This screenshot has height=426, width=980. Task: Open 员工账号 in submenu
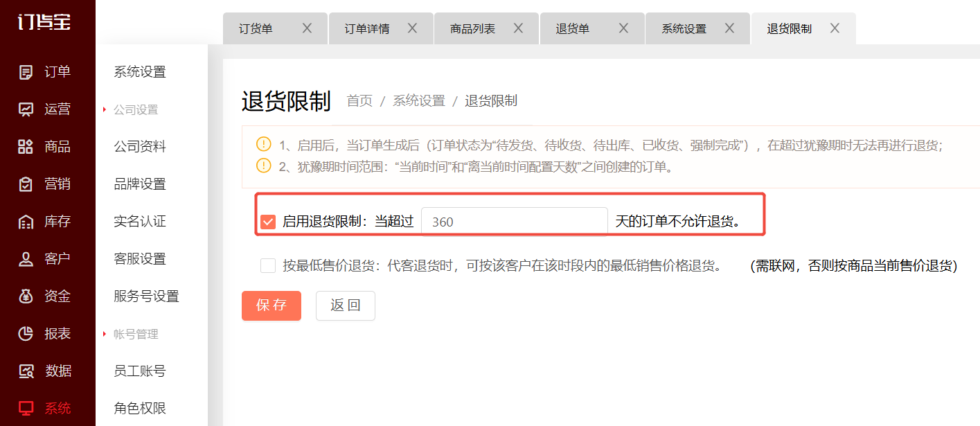140,371
